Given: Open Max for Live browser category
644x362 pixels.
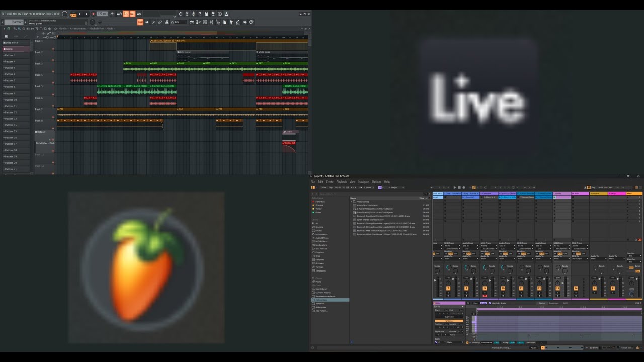Looking at the screenshot, I should coord(320,249).
